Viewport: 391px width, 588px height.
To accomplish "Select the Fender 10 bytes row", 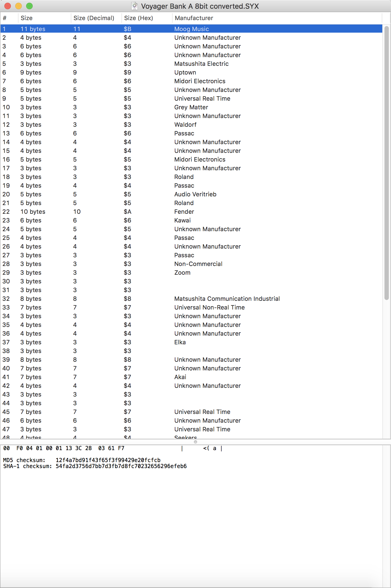I will (x=184, y=212).
